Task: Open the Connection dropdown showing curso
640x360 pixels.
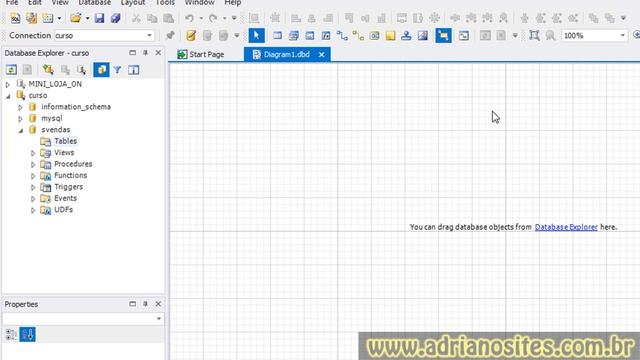Action: click(149, 36)
